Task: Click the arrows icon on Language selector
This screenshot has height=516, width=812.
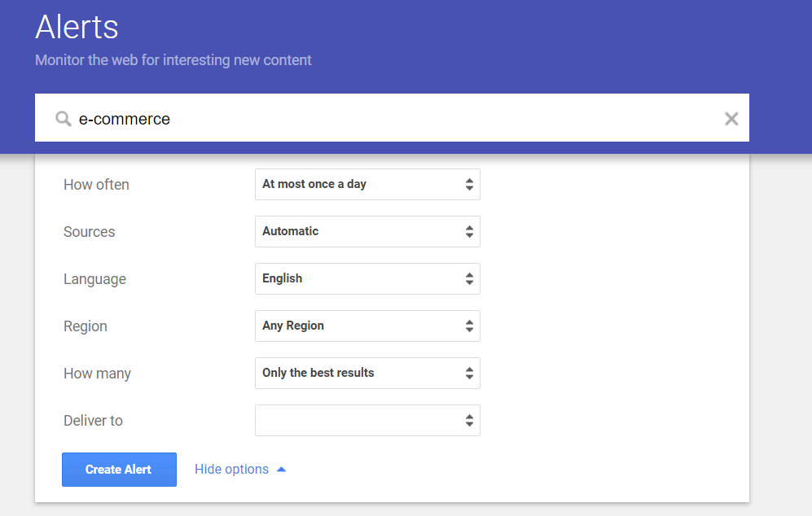Action: [x=469, y=278]
